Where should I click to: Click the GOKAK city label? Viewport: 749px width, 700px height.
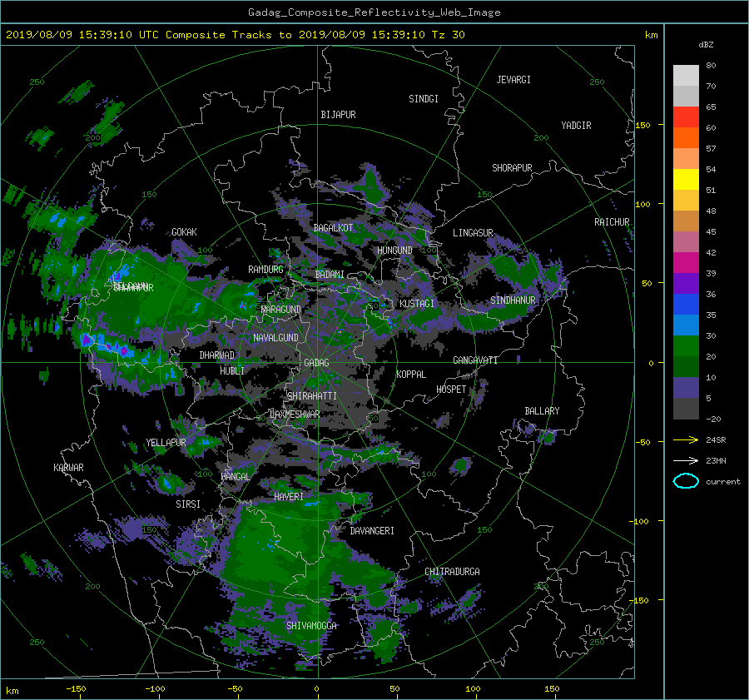(x=185, y=232)
